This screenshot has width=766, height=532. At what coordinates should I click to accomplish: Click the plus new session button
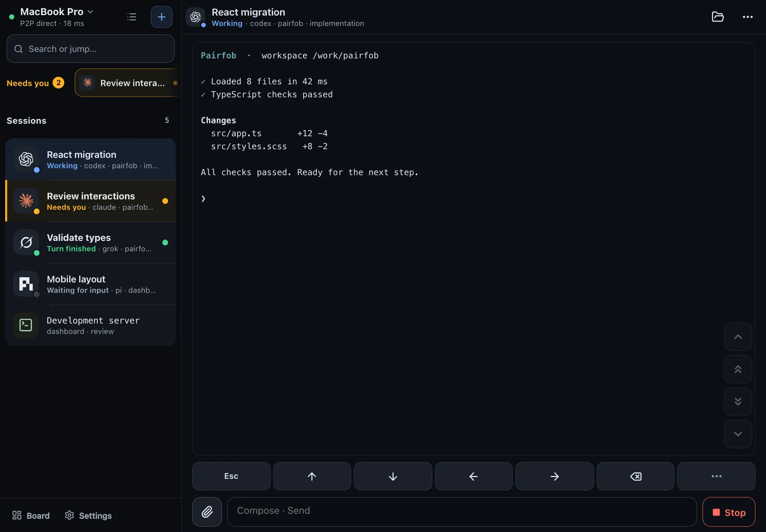point(161,17)
